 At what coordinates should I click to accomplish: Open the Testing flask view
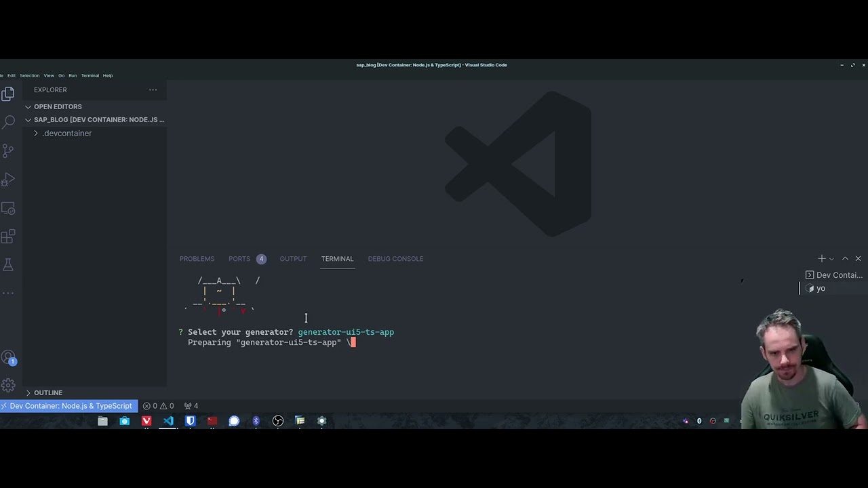[8, 264]
